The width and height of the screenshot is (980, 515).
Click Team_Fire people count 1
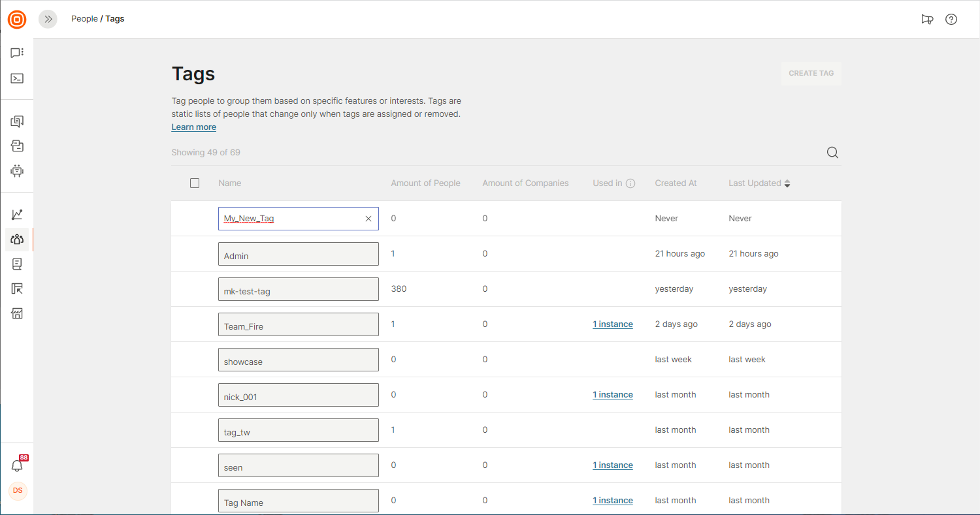393,324
